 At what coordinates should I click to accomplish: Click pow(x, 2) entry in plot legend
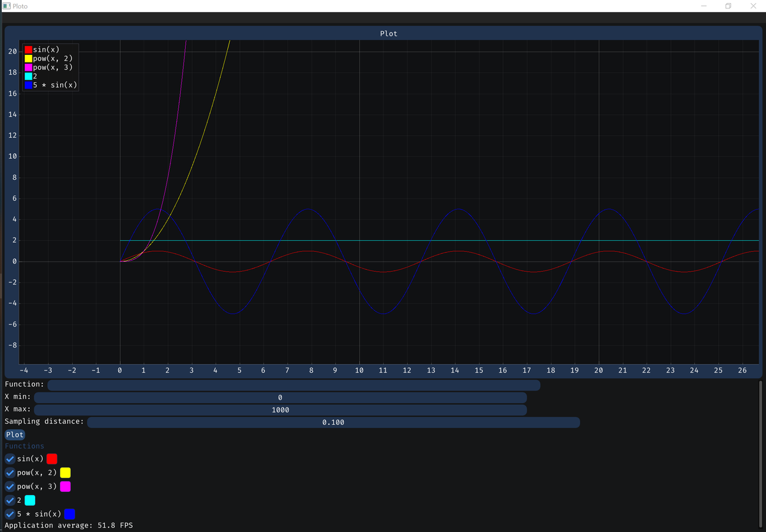pyautogui.click(x=48, y=58)
